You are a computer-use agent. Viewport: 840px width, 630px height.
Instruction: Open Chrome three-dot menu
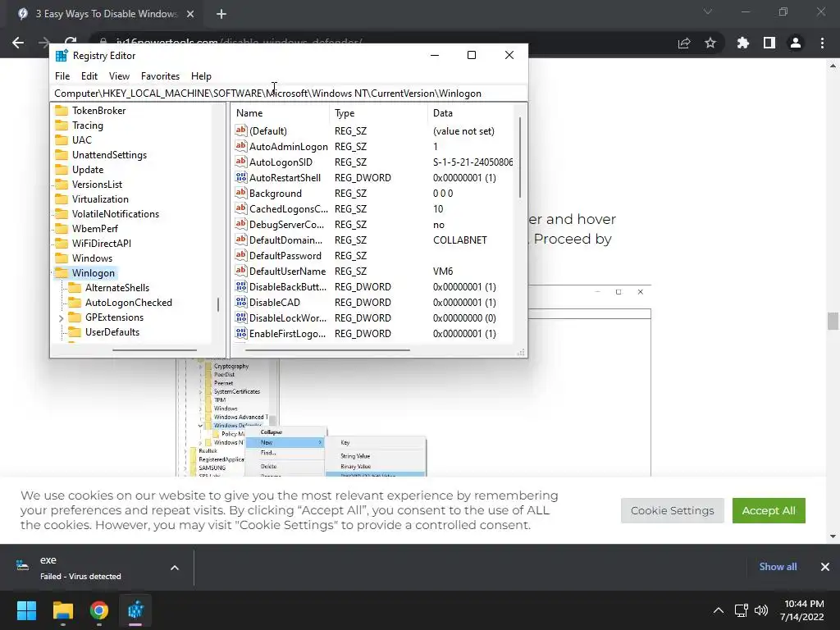(822, 43)
